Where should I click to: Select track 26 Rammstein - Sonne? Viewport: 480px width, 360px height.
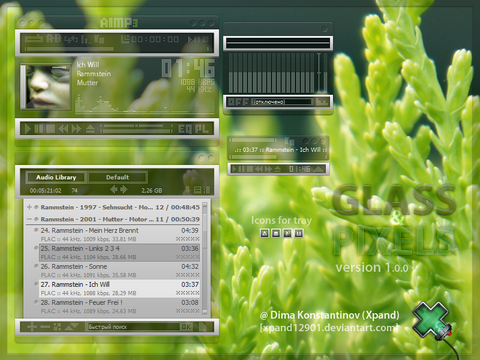[120, 271]
